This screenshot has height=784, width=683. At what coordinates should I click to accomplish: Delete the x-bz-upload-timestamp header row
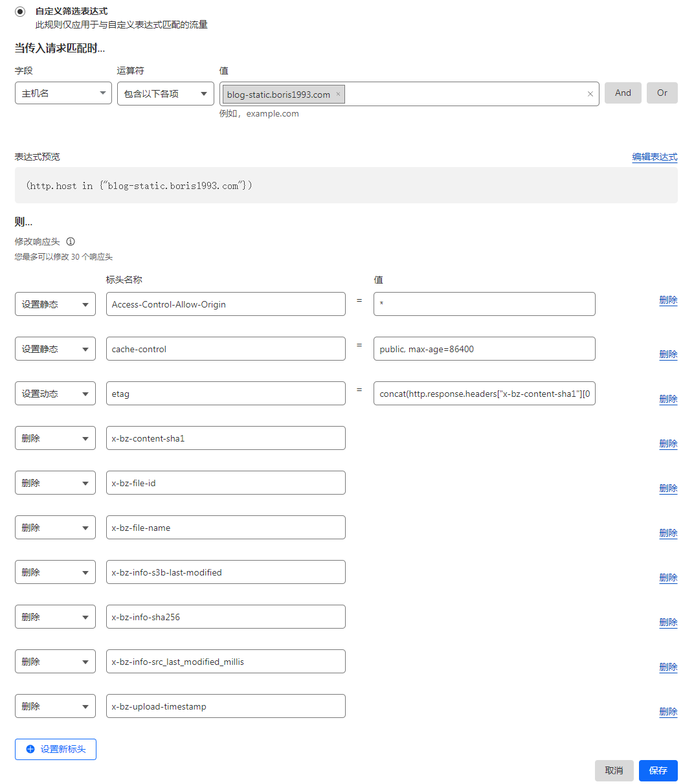tap(668, 711)
